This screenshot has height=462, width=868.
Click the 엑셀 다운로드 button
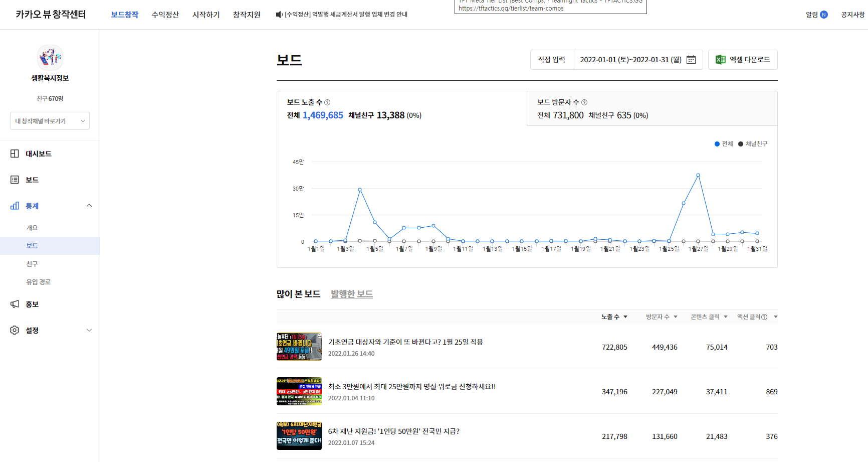pyautogui.click(x=743, y=60)
